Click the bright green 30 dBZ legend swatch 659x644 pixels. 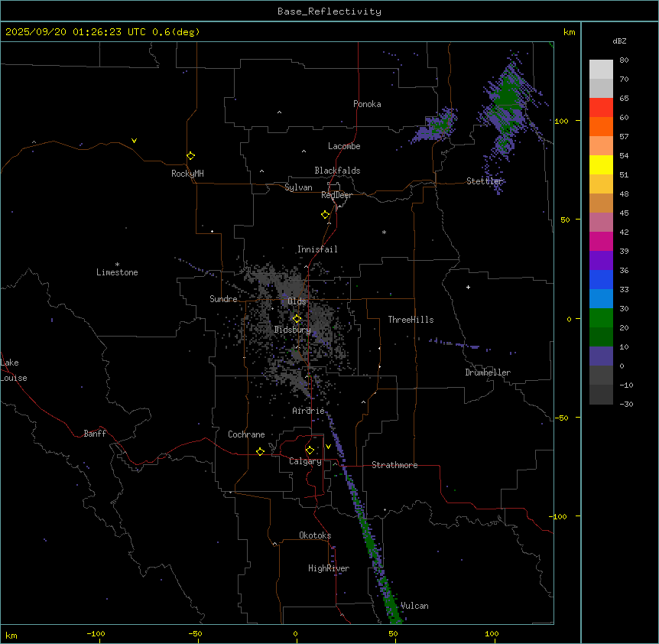tap(601, 317)
